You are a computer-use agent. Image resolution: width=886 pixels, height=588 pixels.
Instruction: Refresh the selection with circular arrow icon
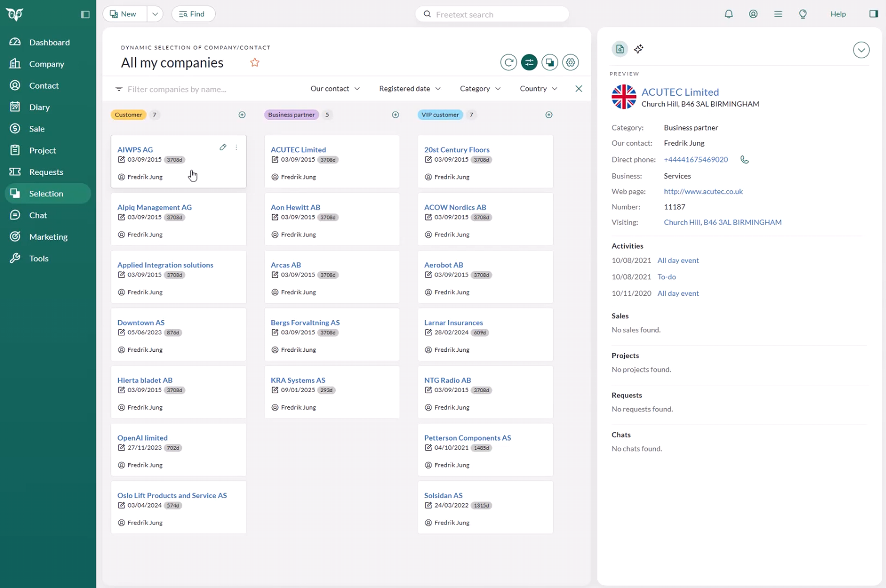tap(508, 62)
